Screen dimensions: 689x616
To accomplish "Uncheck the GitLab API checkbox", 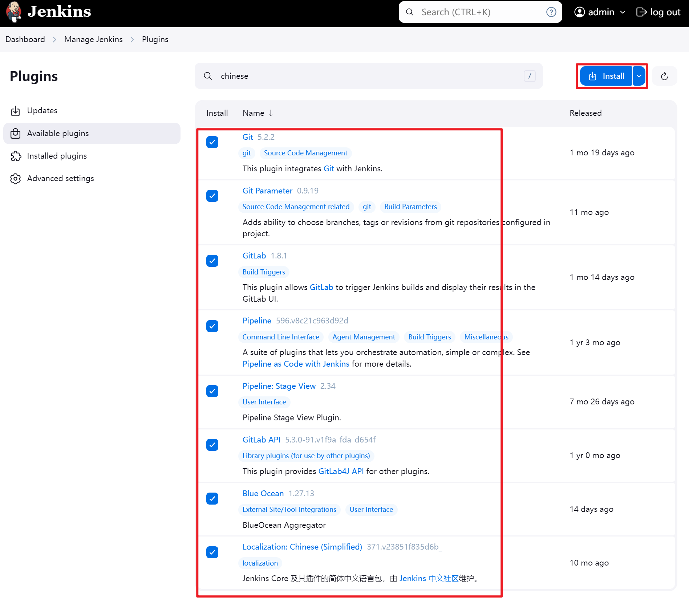I will pos(212,445).
